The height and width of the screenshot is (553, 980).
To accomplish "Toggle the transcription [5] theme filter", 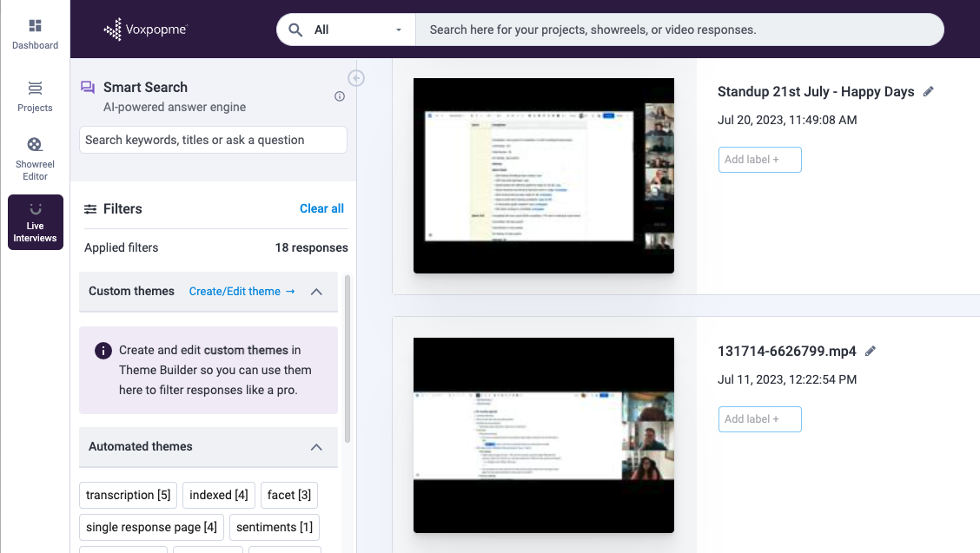I will 128,495.
